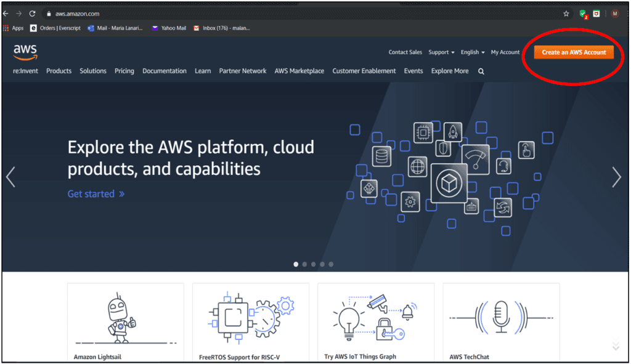Select the second carousel dot
631x364 pixels.
click(x=304, y=264)
